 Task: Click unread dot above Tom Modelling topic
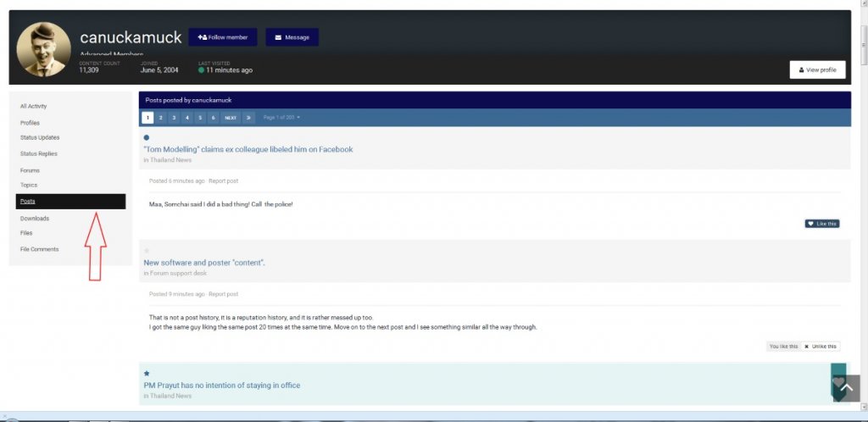[146, 138]
